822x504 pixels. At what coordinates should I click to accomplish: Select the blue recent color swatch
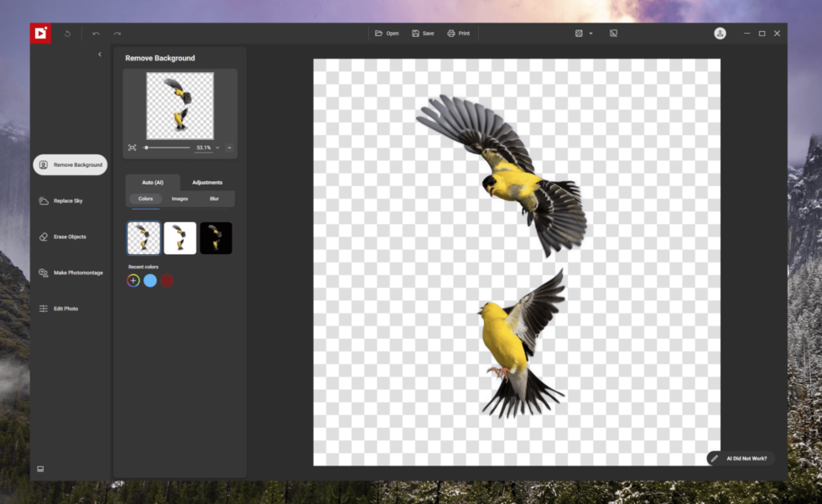point(149,280)
